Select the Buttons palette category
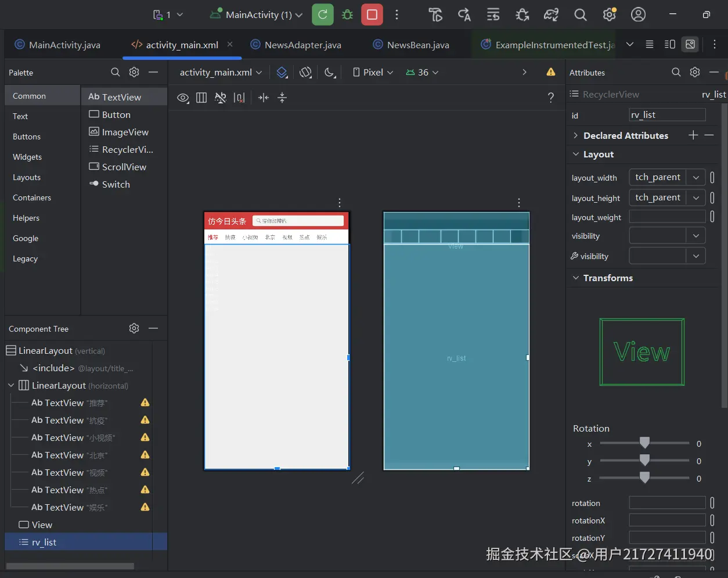 (27, 137)
